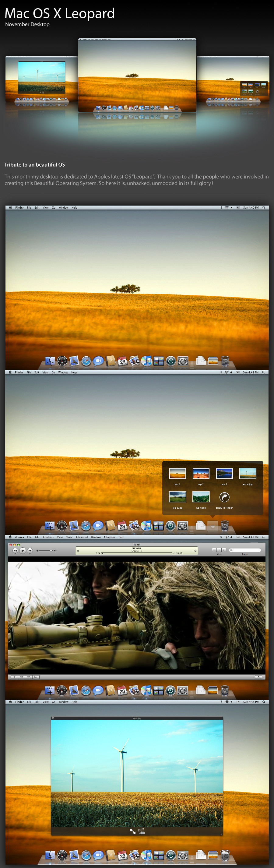The width and height of the screenshot is (274, 868).
Task: Enter full screen in the wp 4.jpg Quick Look window
Action: [133, 831]
